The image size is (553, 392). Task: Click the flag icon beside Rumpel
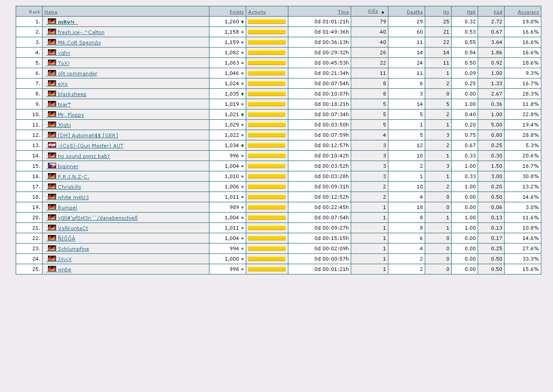[52, 207]
